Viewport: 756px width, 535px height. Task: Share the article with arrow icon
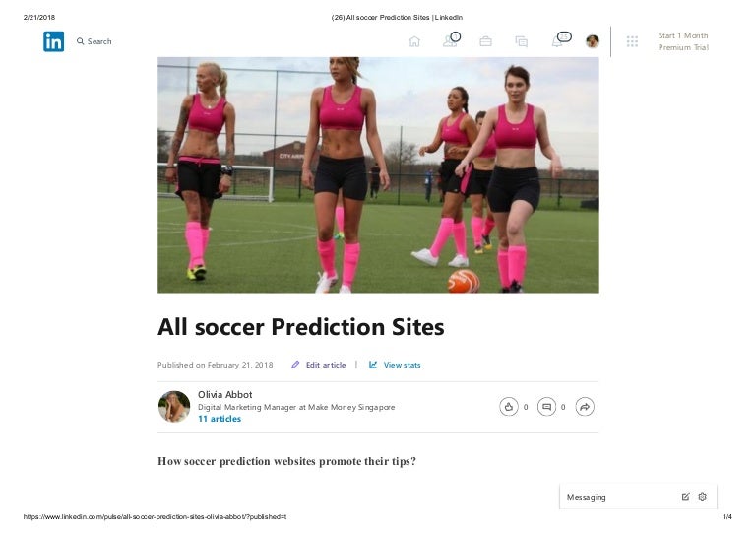click(x=585, y=407)
